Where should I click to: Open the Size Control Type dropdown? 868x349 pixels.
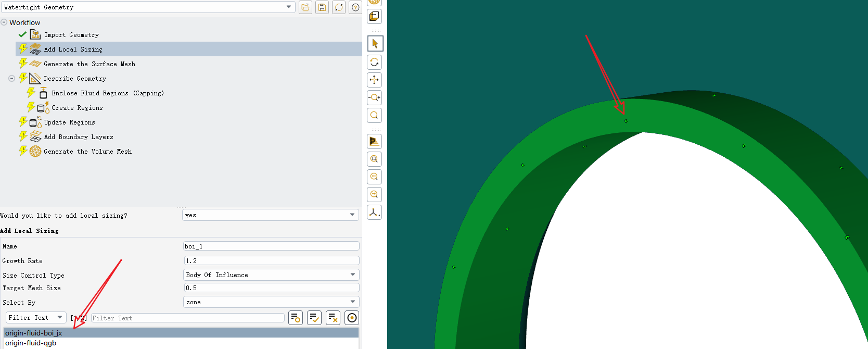(x=271, y=275)
